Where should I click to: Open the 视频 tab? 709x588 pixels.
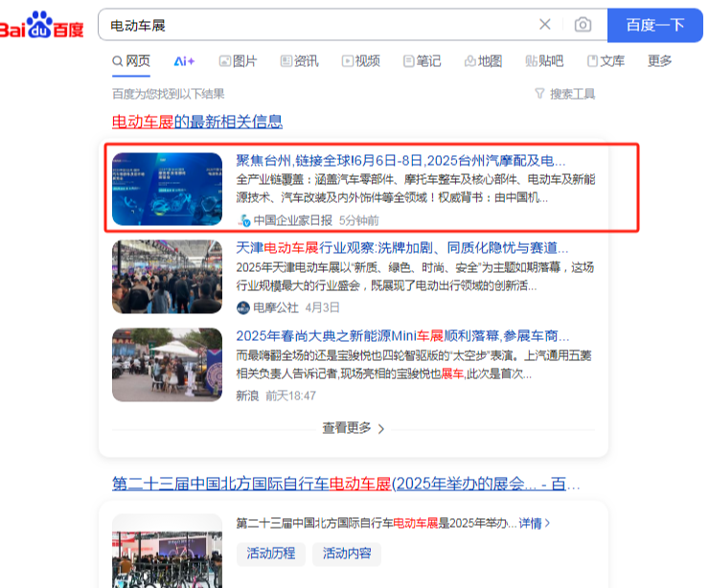click(x=361, y=61)
